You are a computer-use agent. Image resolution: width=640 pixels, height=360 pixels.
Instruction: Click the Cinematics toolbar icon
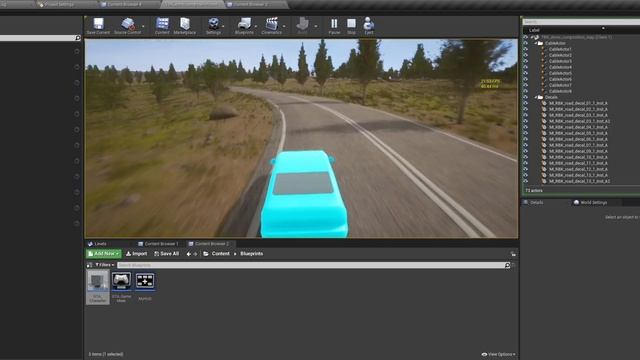coord(271,24)
